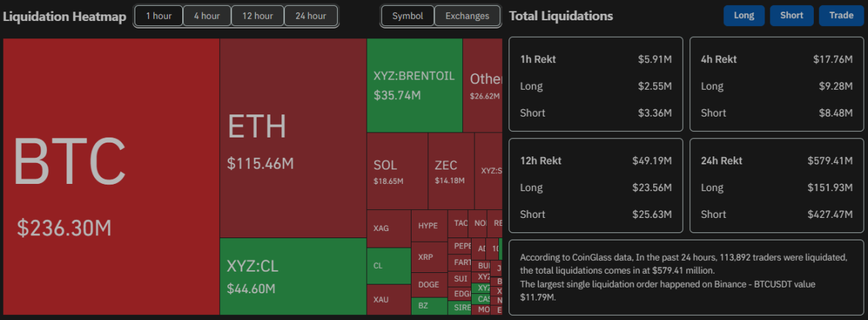Toggle heatmap grouping to Symbol
Screen dimensions: 868x320
click(x=408, y=16)
